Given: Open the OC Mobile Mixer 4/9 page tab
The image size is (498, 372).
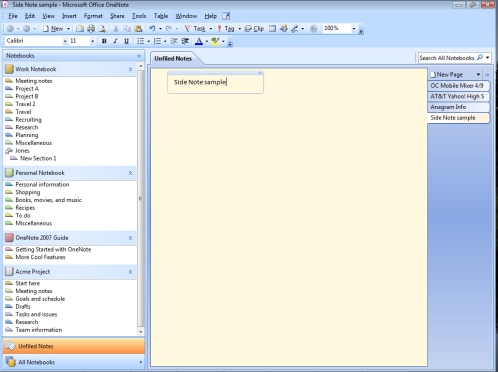Looking at the screenshot, I should 459,86.
